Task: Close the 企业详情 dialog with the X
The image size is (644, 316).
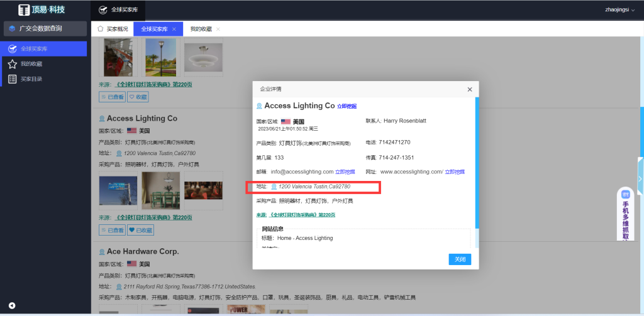Action: tap(469, 89)
